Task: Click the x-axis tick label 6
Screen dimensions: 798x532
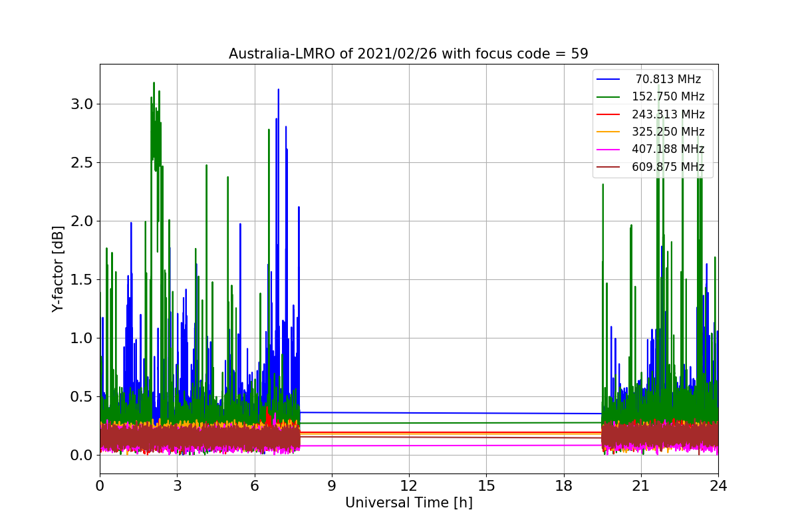Action: pos(254,485)
